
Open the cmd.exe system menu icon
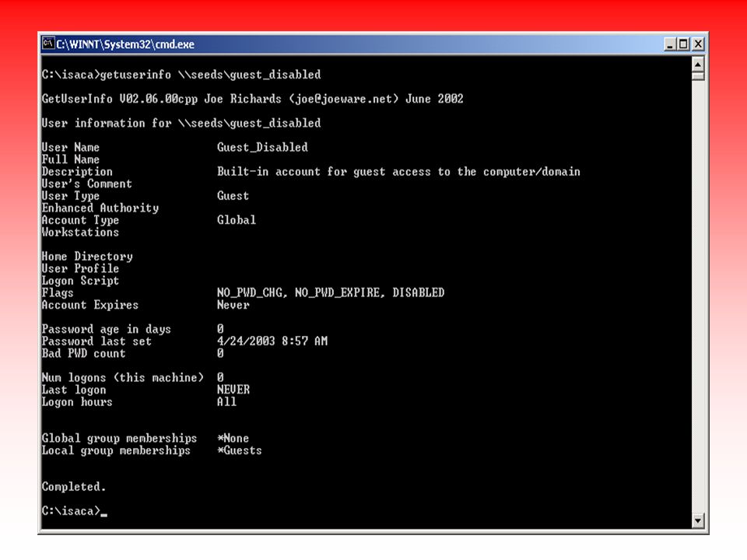click(x=48, y=44)
